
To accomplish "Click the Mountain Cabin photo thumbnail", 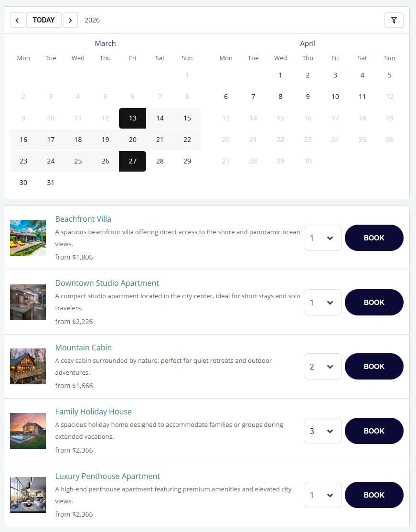I will tap(28, 366).
